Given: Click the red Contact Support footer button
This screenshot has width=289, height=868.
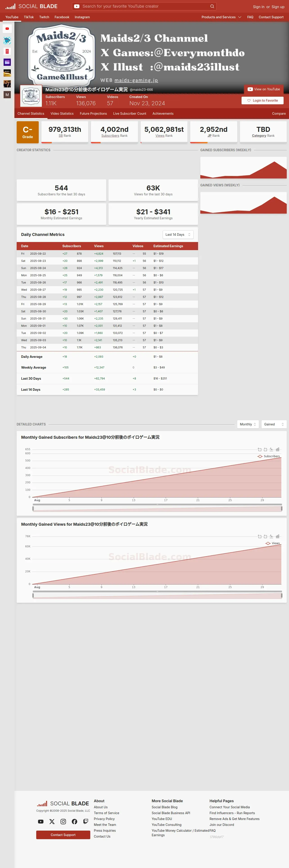Looking at the screenshot, I should (63, 835).
